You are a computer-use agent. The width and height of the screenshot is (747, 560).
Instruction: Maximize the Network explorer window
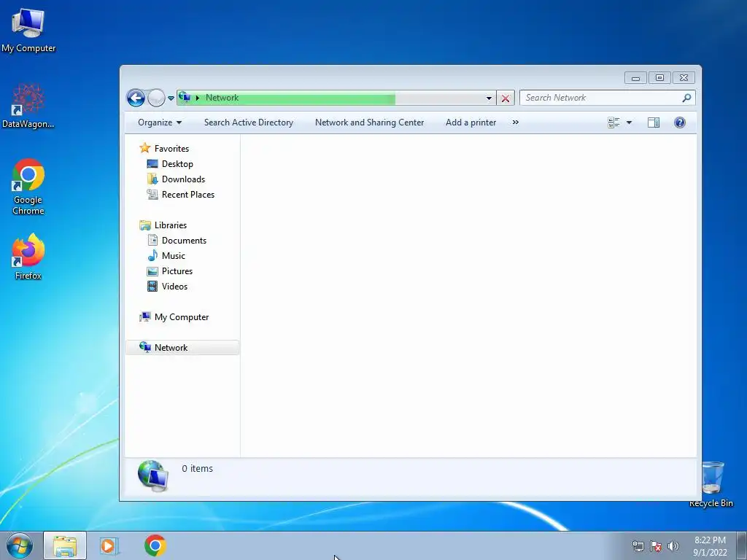tap(659, 77)
